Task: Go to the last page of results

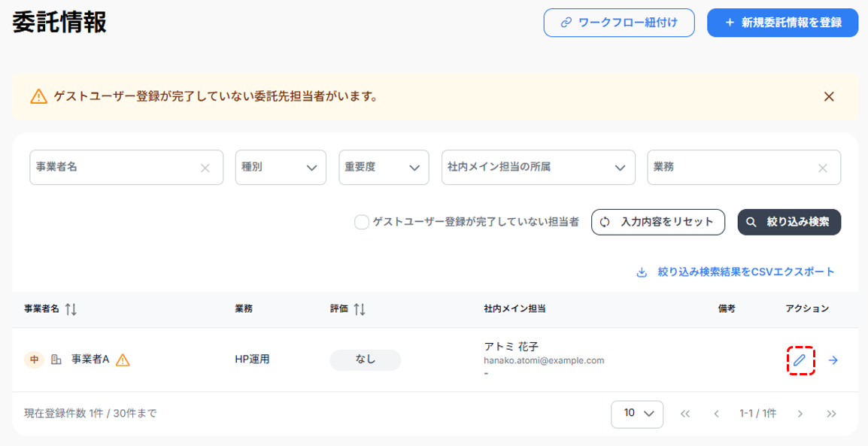Action: click(x=831, y=414)
